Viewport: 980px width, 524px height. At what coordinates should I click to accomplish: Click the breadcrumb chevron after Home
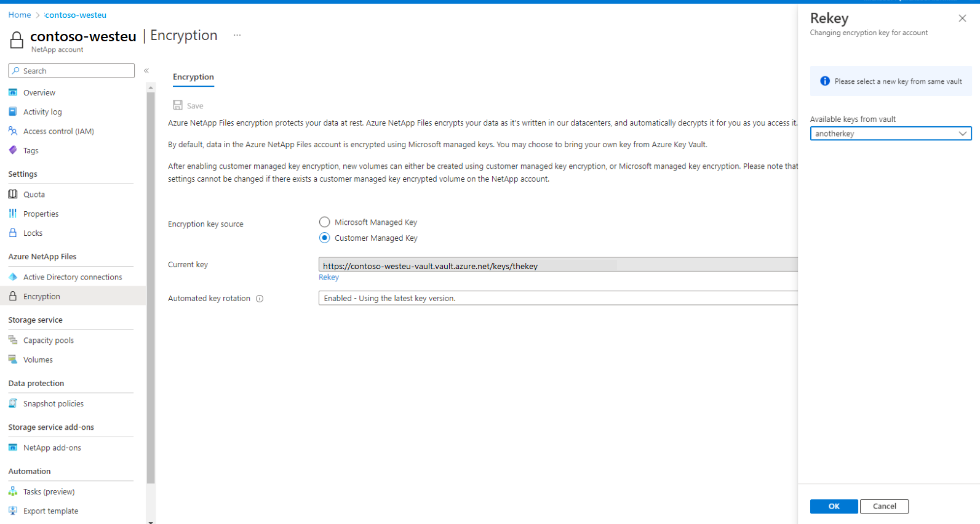38,15
